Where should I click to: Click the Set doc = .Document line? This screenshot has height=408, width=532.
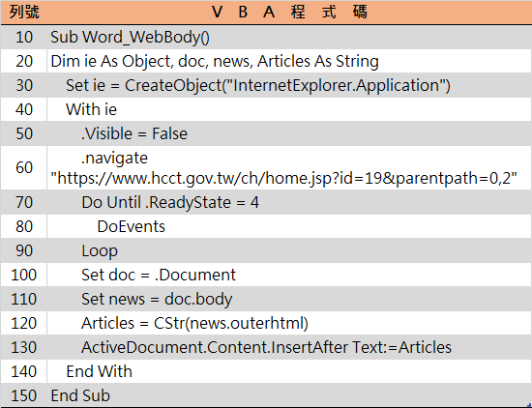159,275
